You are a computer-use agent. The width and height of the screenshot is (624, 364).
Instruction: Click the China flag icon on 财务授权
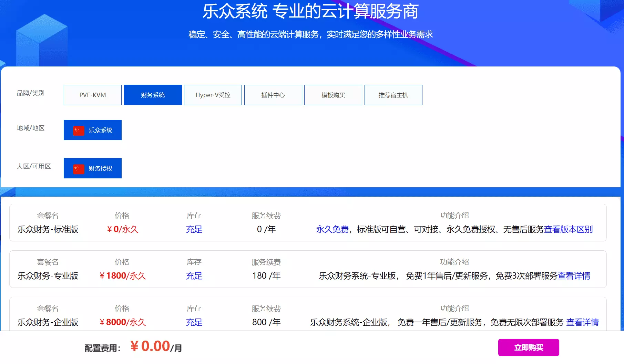[79, 168]
